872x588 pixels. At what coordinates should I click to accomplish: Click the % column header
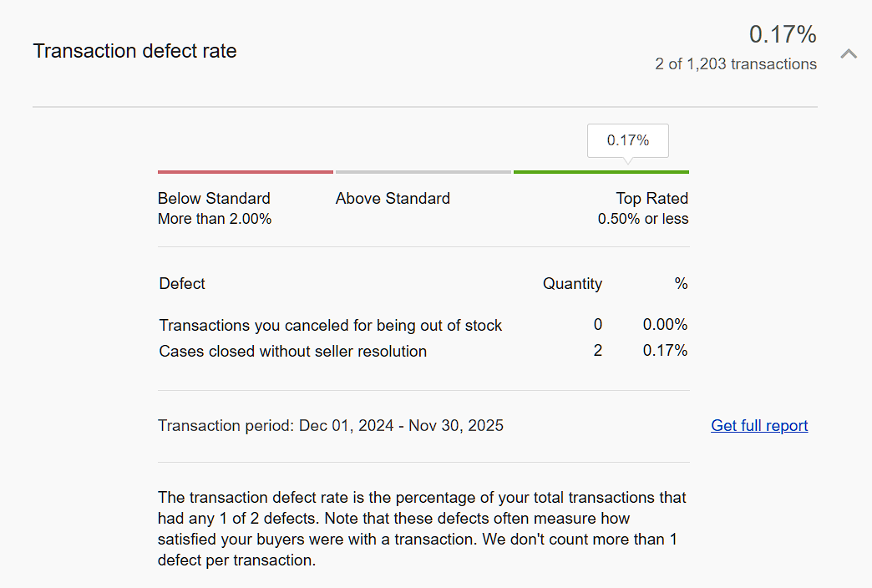pyautogui.click(x=681, y=284)
